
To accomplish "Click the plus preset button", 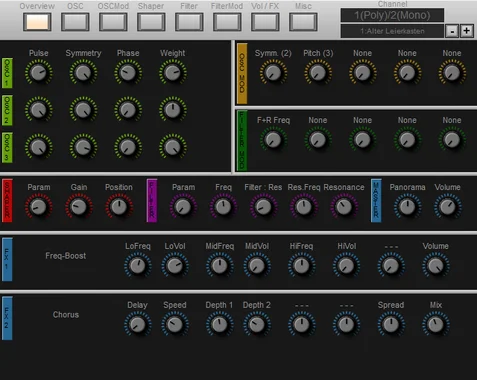I will coord(467,31).
